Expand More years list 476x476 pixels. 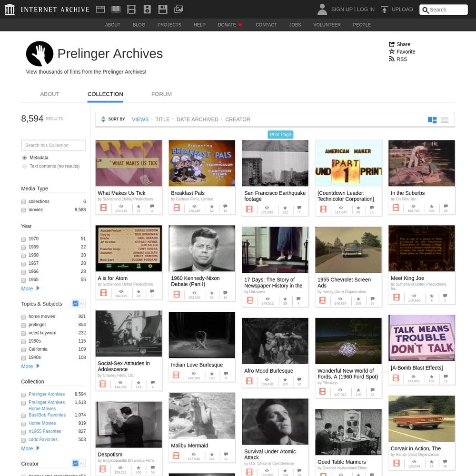(30, 288)
